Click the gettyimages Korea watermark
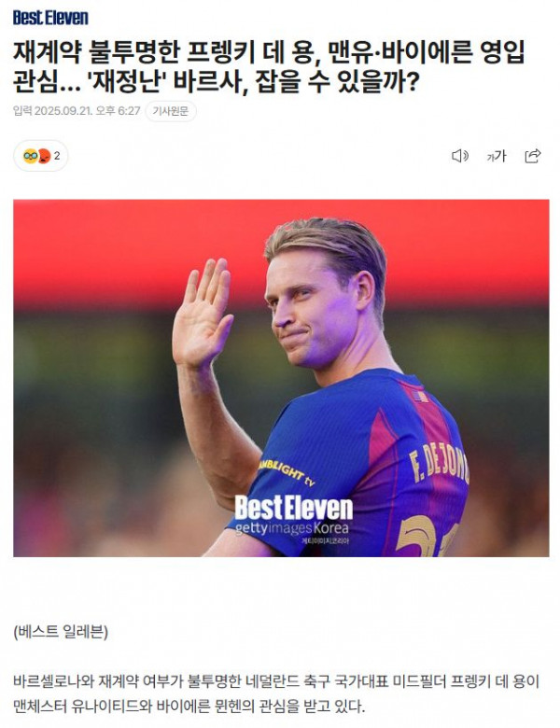560x728 pixels. coord(291,528)
